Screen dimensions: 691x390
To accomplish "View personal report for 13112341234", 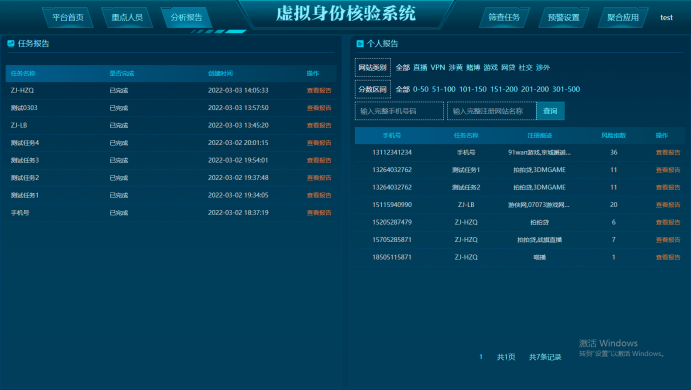I will [668, 152].
